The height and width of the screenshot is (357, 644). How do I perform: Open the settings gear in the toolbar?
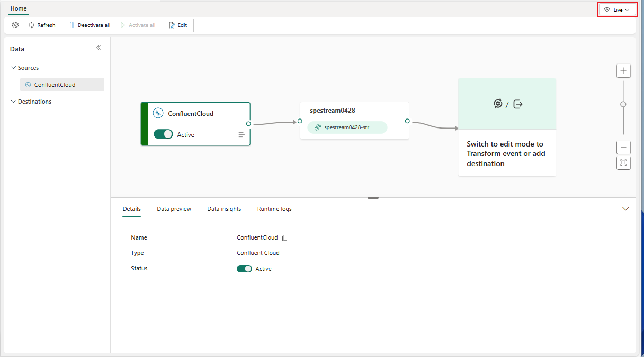pyautogui.click(x=15, y=25)
